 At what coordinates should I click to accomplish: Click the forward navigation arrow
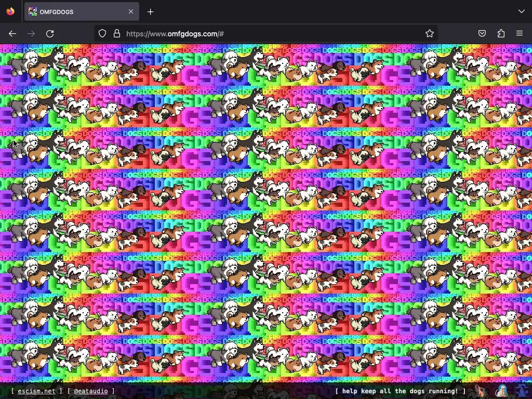tap(31, 34)
